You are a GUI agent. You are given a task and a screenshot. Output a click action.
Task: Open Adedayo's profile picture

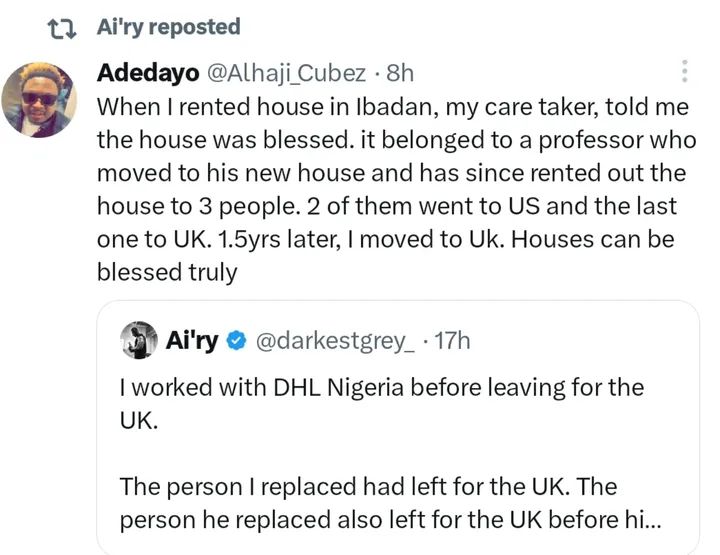[x=39, y=99]
